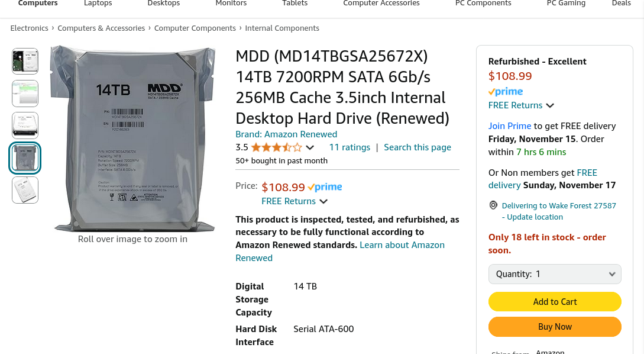The height and width of the screenshot is (354, 644).
Task: Expand FREE Returns below the price
Action: [x=295, y=201]
